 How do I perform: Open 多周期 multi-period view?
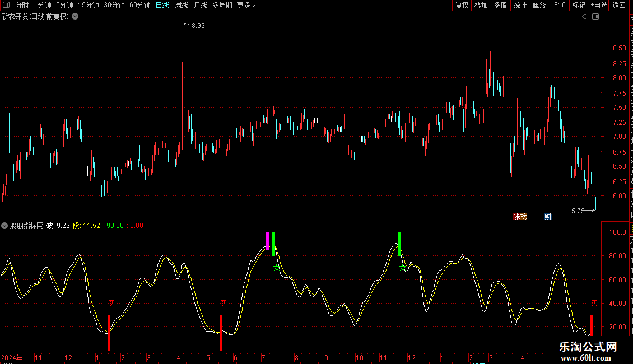coord(222,5)
